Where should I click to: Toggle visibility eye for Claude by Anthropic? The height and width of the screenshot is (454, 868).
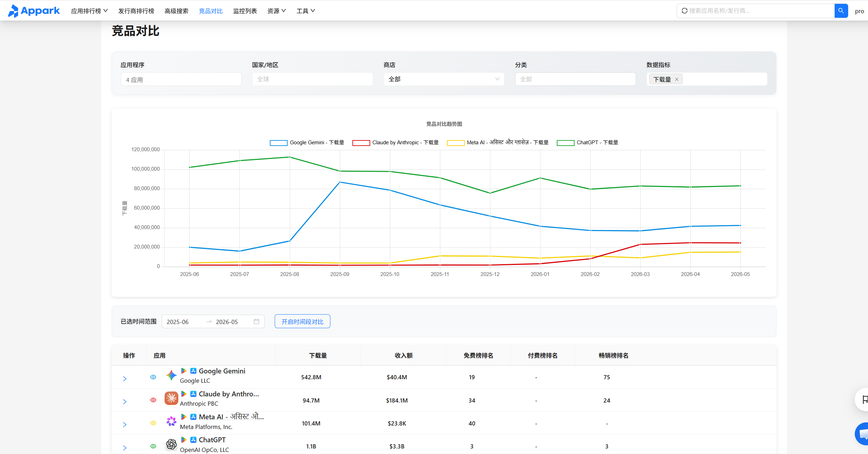tap(153, 400)
